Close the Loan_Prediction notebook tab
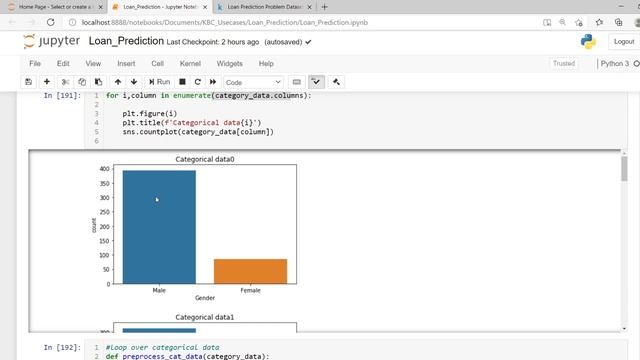 205,7
